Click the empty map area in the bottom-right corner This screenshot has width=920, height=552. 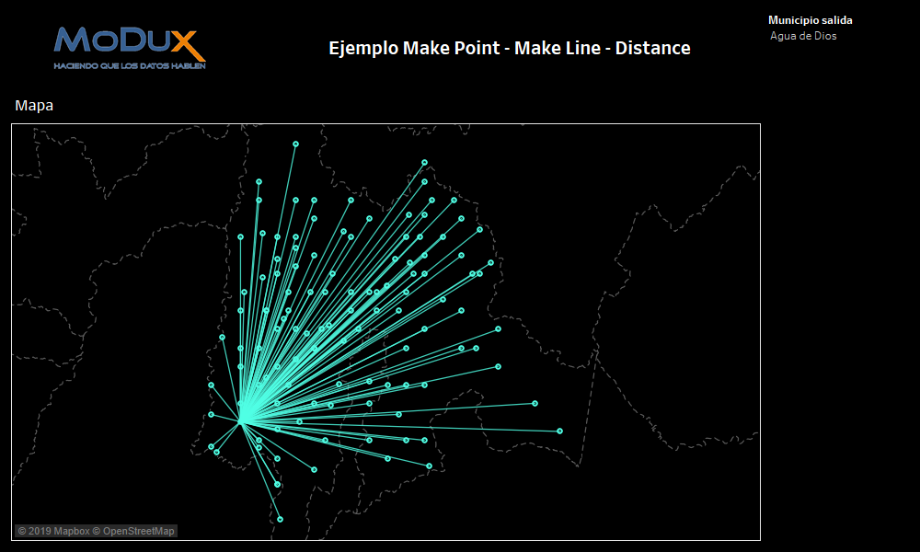pyautogui.click(x=700, y=500)
